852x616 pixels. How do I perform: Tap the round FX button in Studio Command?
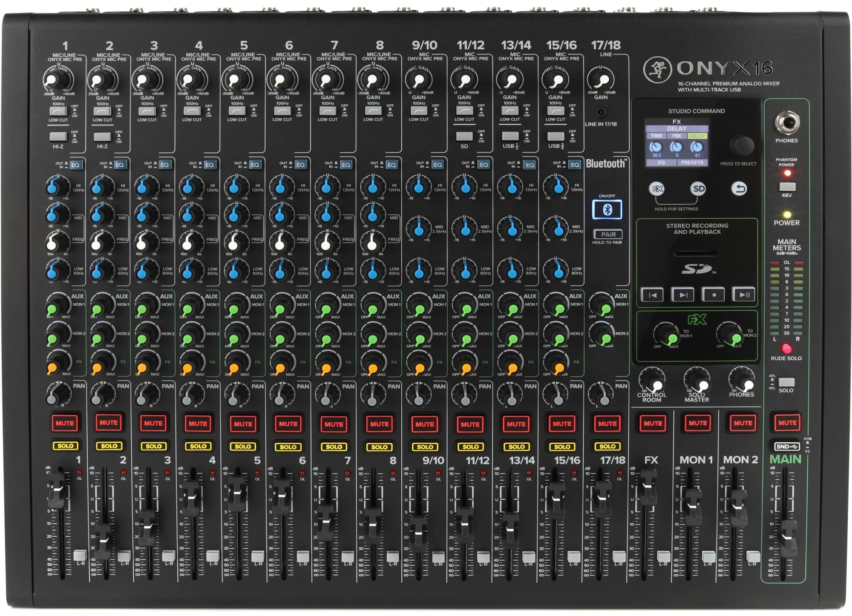[657, 189]
